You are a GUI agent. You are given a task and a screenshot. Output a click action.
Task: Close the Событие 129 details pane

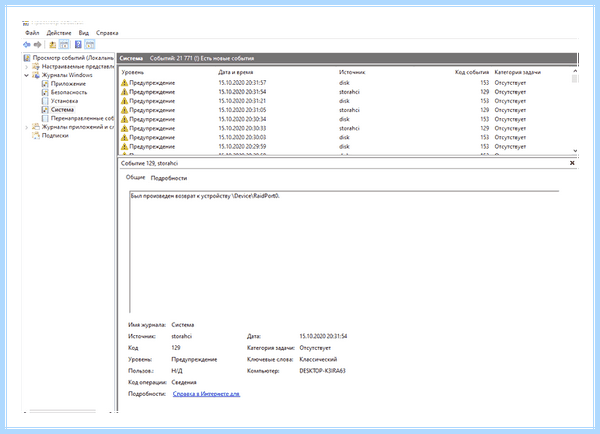[572, 163]
